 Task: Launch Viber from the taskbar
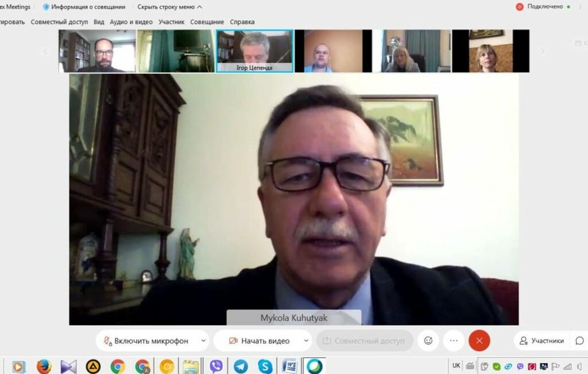coord(216,366)
